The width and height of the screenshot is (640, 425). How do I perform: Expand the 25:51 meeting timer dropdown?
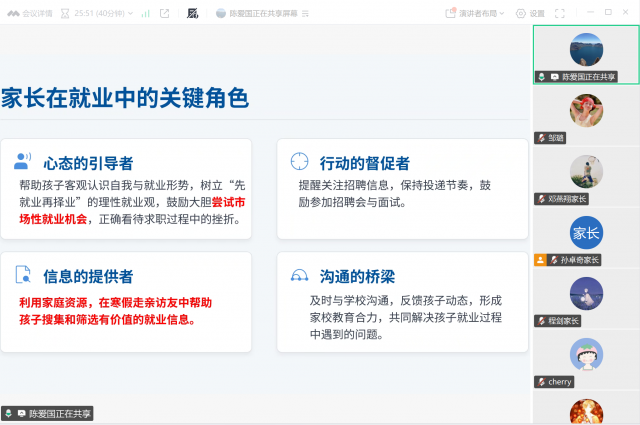tap(130, 13)
